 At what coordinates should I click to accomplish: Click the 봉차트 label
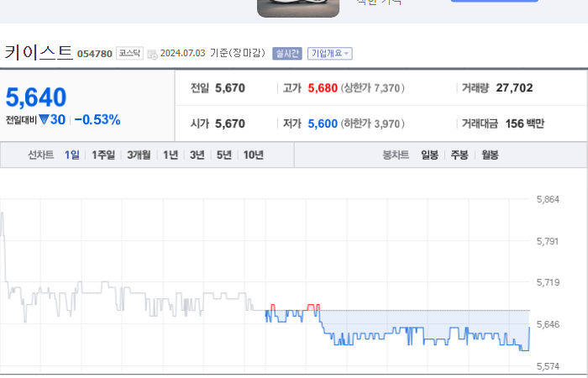396,155
